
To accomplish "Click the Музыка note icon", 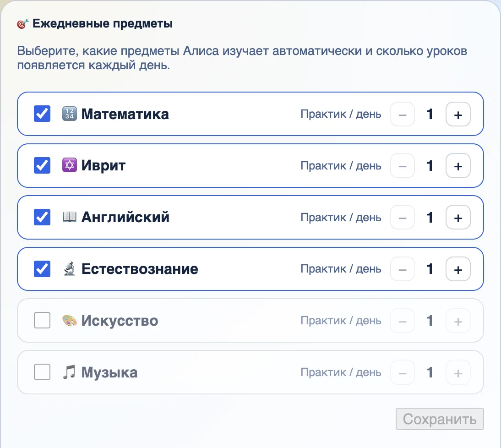I will (x=69, y=372).
